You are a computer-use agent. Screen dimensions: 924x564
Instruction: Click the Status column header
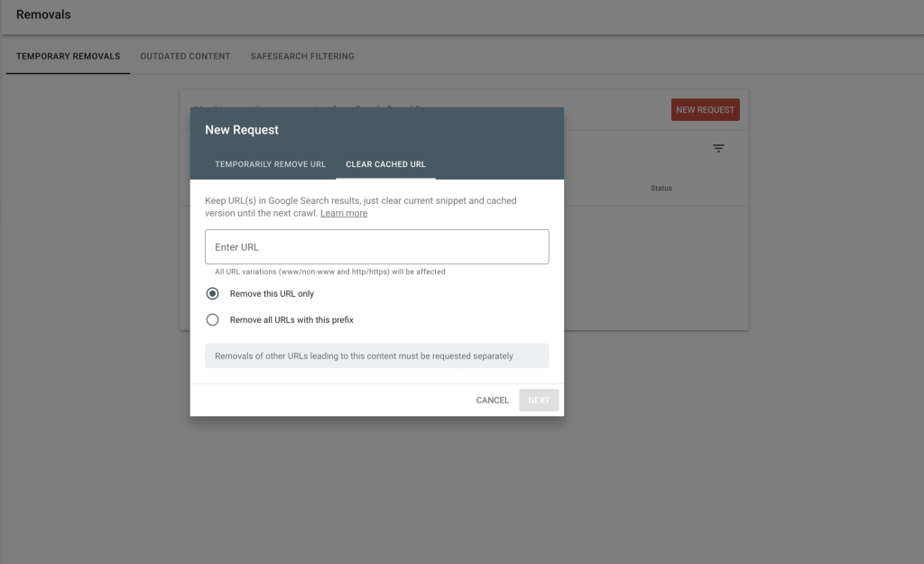pos(661,188)
